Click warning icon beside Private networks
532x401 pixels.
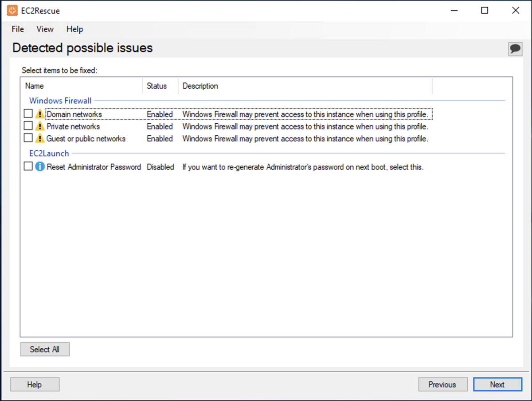pyautogui.click(x=40, y=126)
